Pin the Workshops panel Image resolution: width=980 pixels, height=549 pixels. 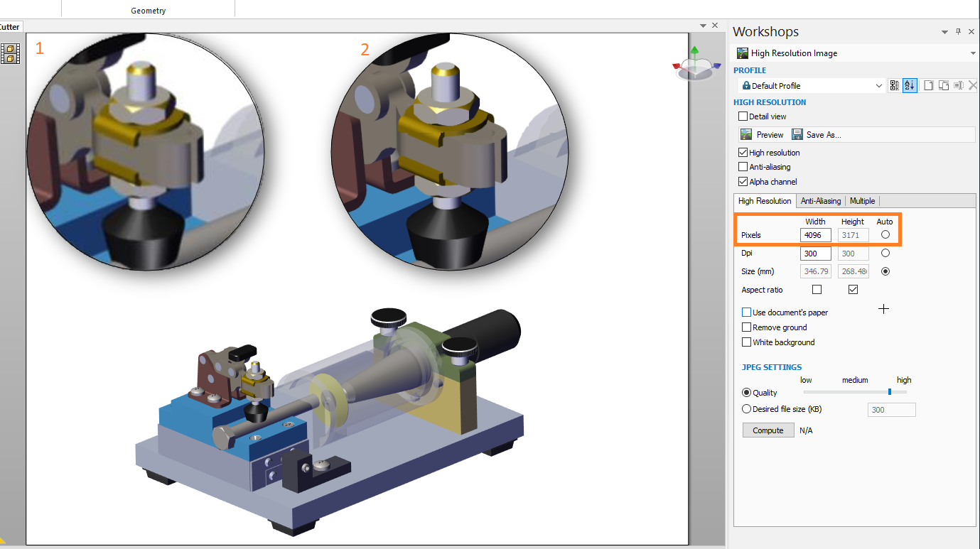point(958,32)
